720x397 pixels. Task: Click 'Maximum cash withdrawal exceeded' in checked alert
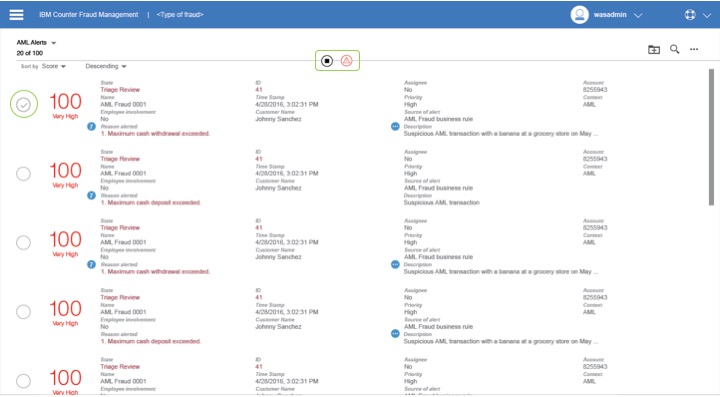tap(155, 134)
